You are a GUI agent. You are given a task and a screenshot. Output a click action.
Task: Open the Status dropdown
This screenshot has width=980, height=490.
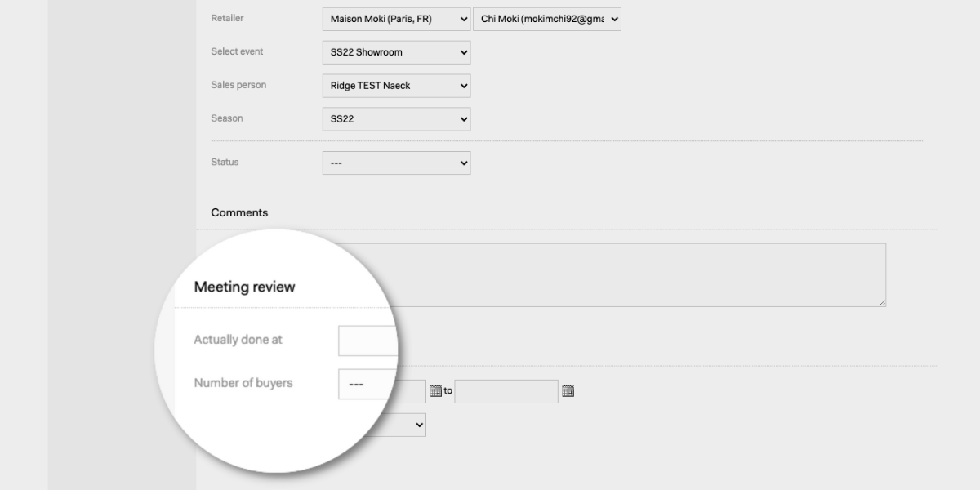396,163
